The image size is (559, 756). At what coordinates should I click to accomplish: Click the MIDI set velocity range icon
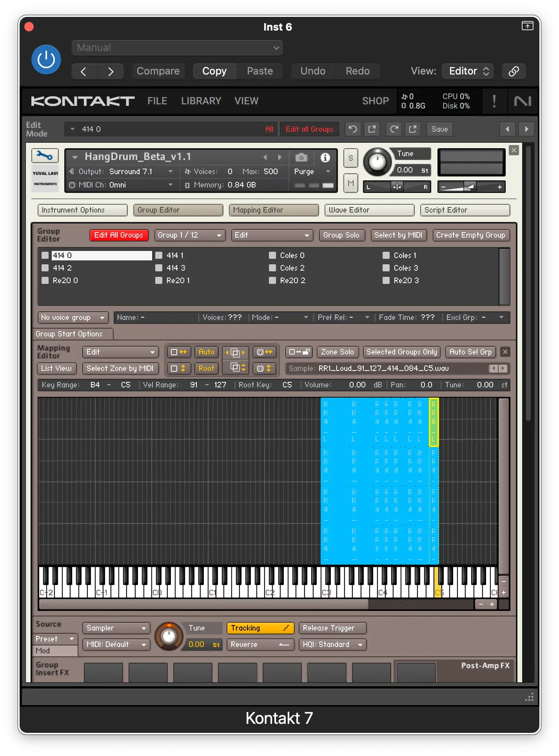(x=264, y=369)
